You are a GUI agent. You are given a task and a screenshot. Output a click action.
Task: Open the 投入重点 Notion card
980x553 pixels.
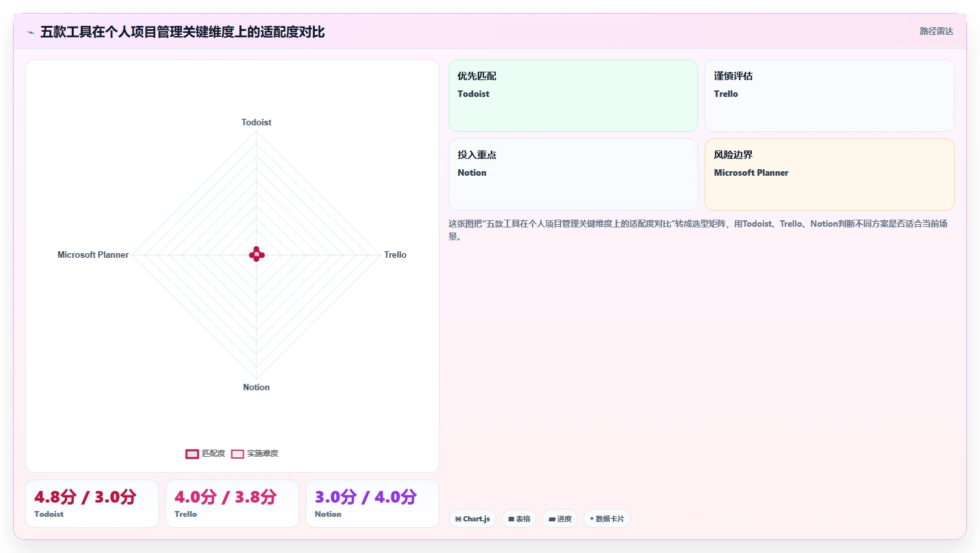click(x=573, y=174)
